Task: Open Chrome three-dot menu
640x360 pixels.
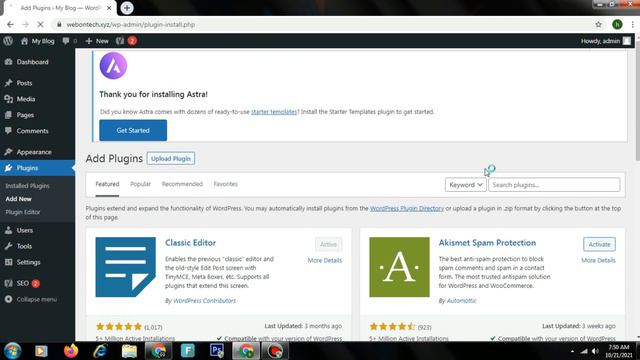Action: (x=633, y=24)
